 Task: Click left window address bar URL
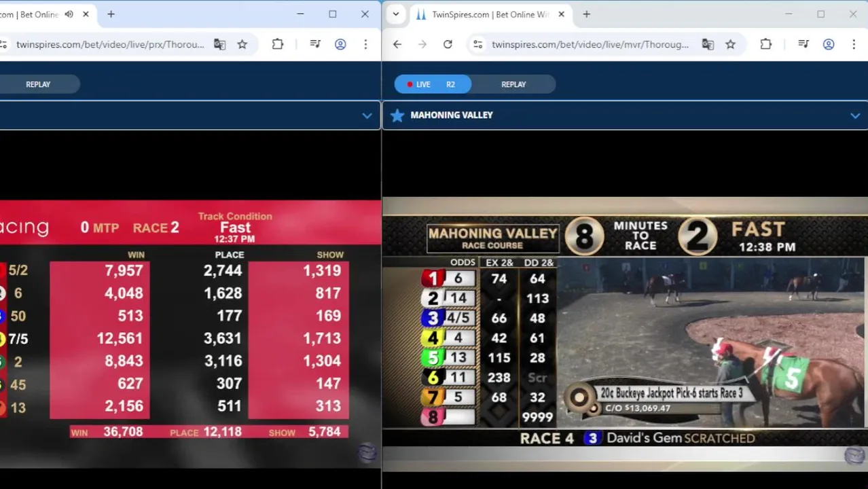110,44
